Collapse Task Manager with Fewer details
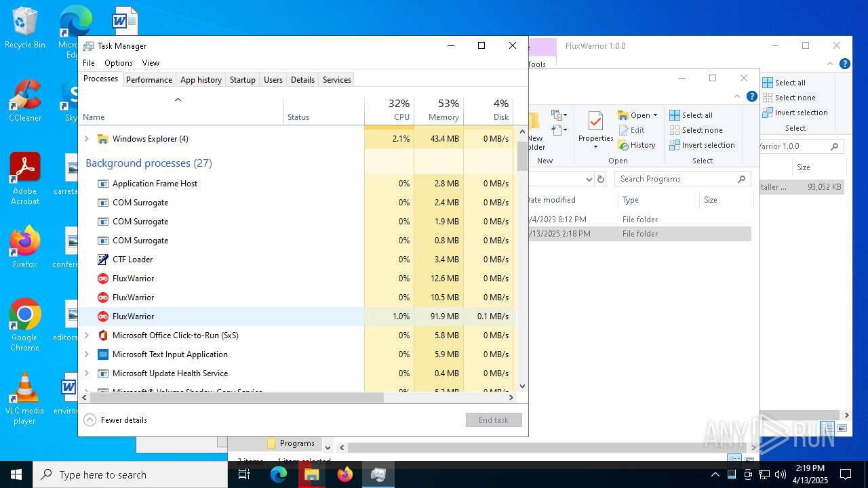The image size is (868, 488). click(x=115, y=420)
